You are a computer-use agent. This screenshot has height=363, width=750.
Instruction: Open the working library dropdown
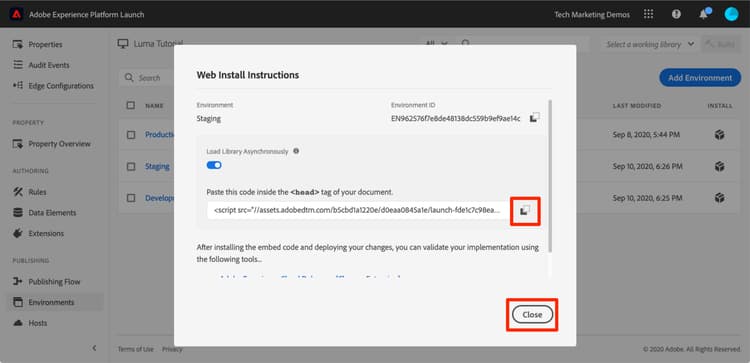650,44
